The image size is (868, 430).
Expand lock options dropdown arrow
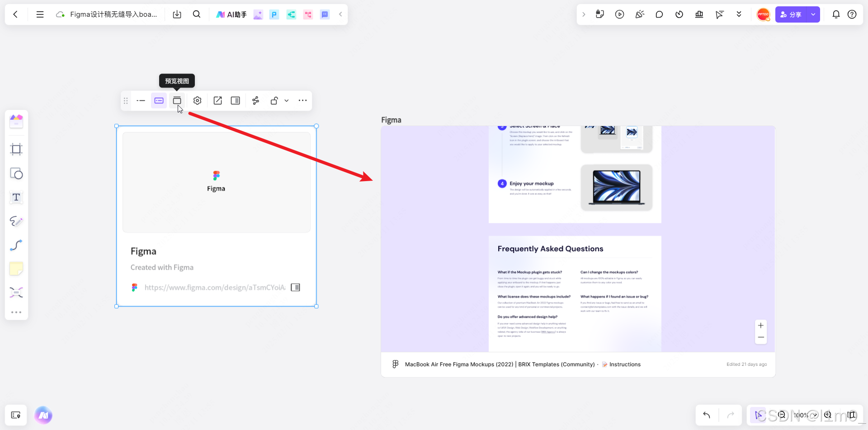pyautogui.click(x=287, y=101)
